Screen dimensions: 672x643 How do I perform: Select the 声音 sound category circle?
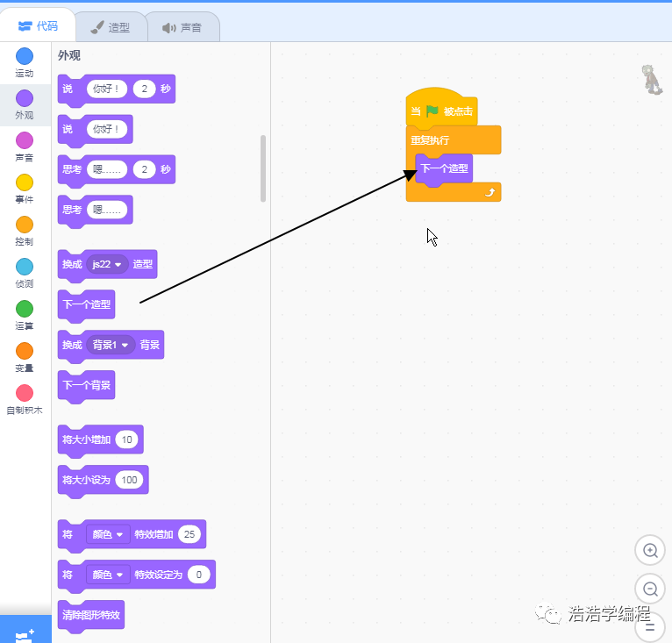(25, 140)
